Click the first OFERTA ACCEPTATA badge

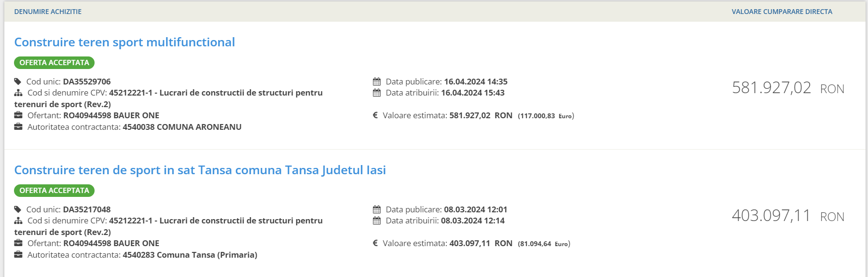point(54,63)
